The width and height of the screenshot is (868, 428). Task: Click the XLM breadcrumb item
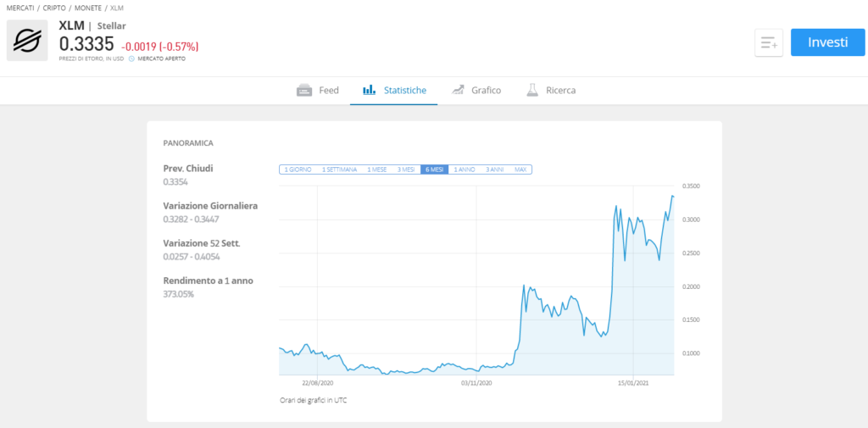117,8
